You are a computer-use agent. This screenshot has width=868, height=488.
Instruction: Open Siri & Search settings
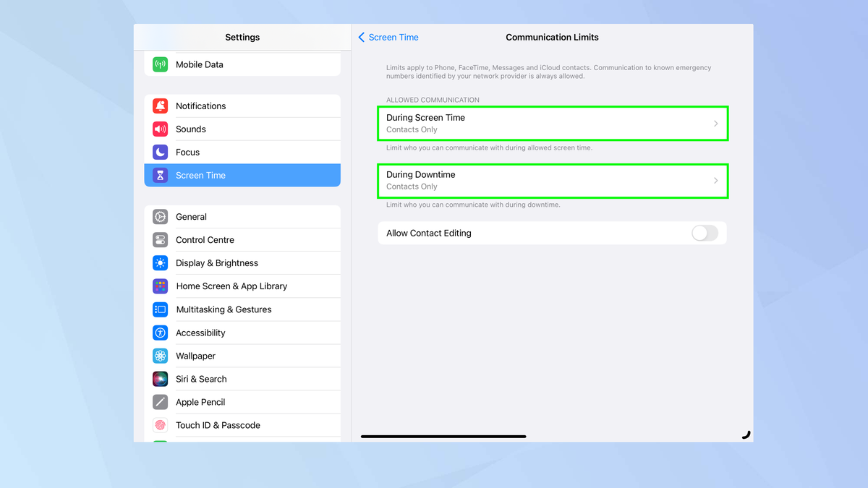pyautogui.click(x=242, y=379)
